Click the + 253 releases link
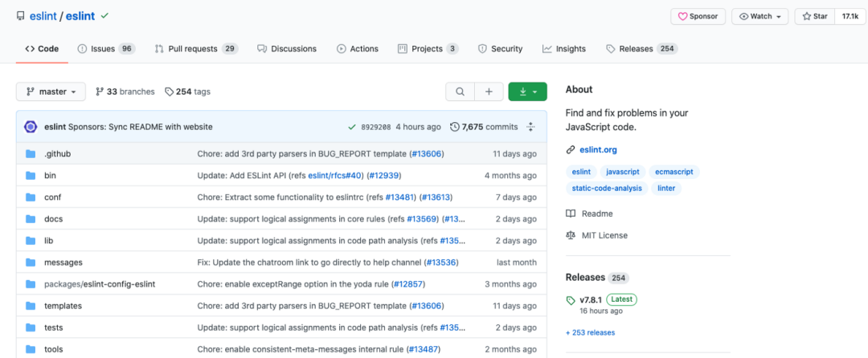This screenshot has height=358, width=868. [590, 332]
